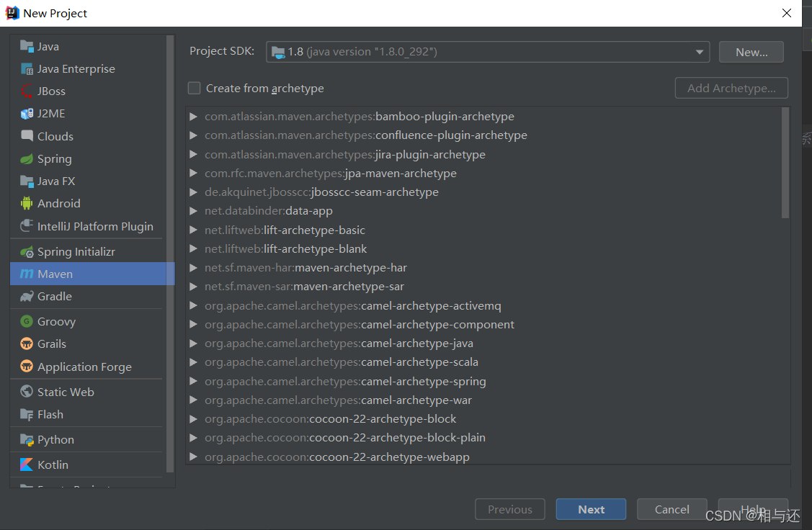Viewport: 812px width, 530px height.
Task: Click the Static Web globe icon
Action: (x=27, y=392)
